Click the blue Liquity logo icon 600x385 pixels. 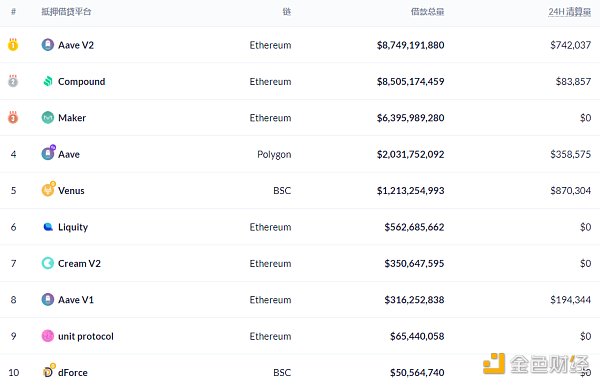coord(48,227)
